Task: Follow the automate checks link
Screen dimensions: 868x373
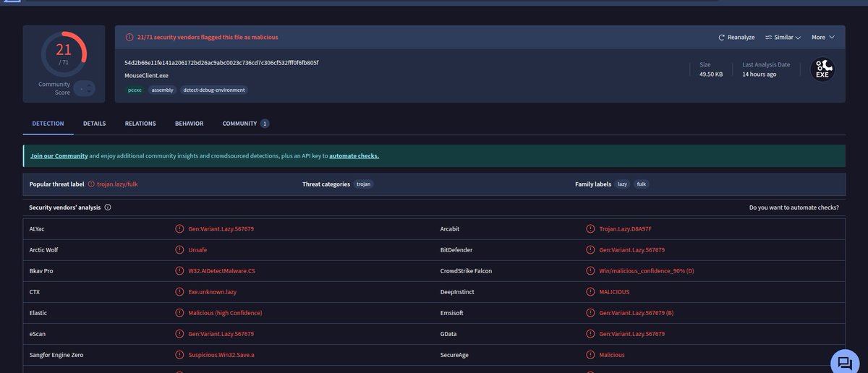Action: (354, 155)
